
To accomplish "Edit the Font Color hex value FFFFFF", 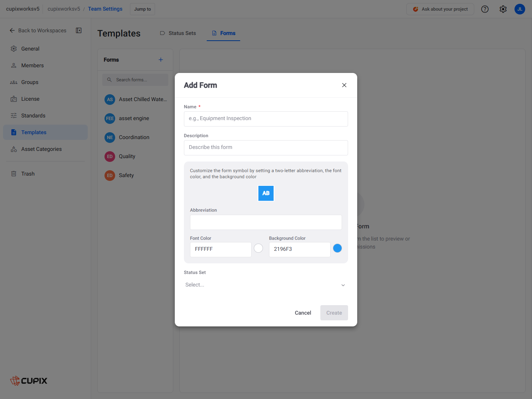I will (x=221, y=249).
